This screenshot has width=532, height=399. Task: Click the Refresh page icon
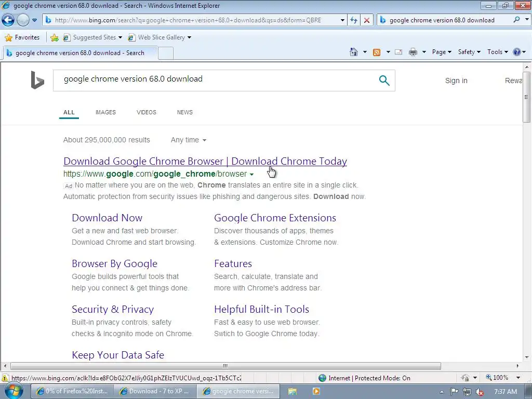point(354,20)
